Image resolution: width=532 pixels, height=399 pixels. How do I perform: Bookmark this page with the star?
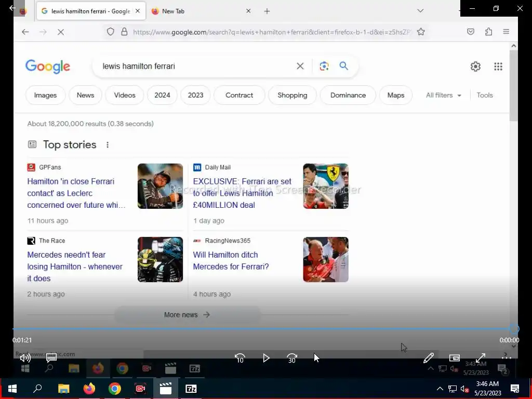coord(421,32)
